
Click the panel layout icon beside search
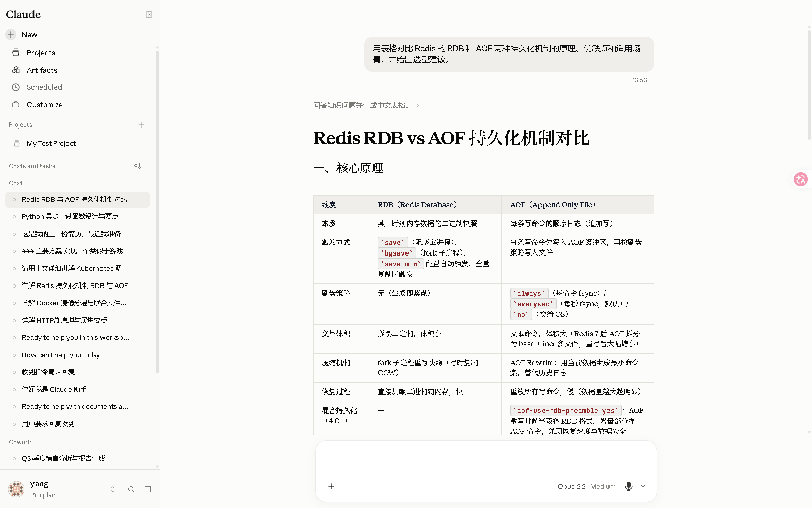pyautogui.click(x=148, y=489)
